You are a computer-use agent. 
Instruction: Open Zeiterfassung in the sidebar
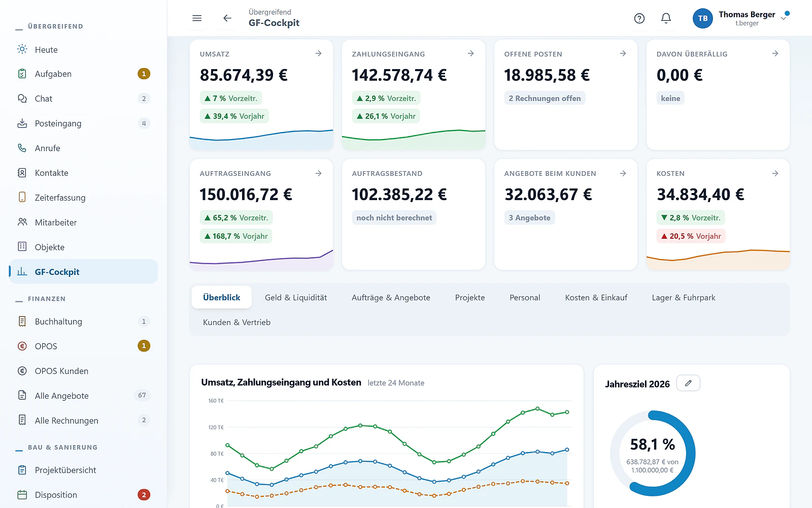point(84,198)
